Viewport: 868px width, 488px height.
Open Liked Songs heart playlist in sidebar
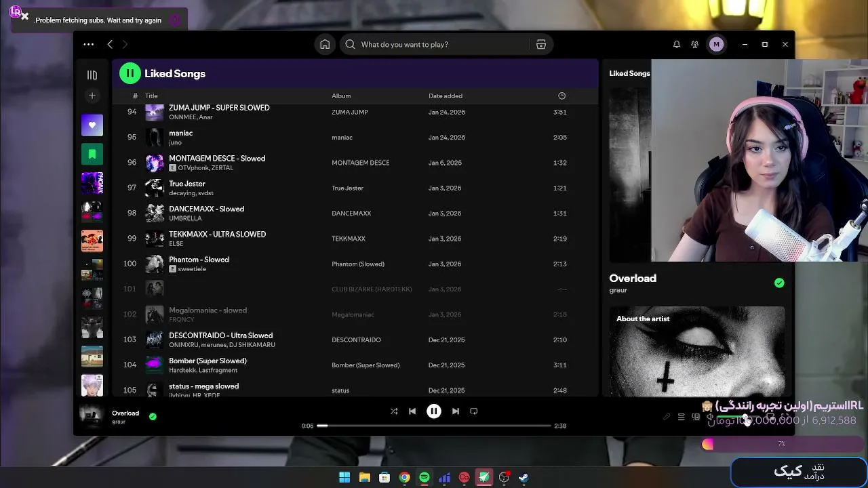92,125
